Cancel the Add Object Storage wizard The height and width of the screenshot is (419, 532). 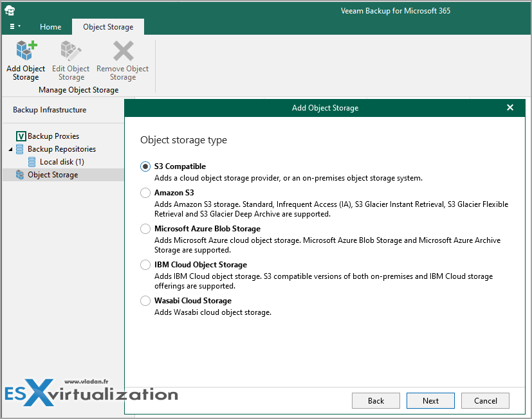point(485,401)
